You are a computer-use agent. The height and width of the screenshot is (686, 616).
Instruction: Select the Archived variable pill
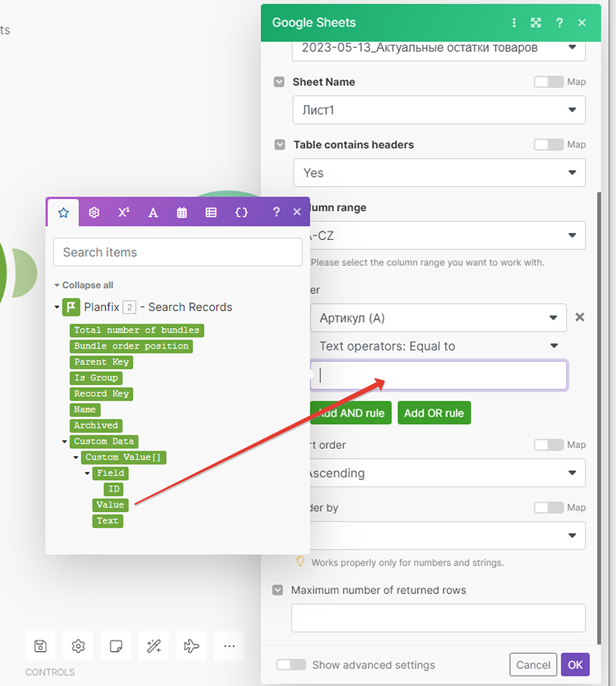click(96, 425)
